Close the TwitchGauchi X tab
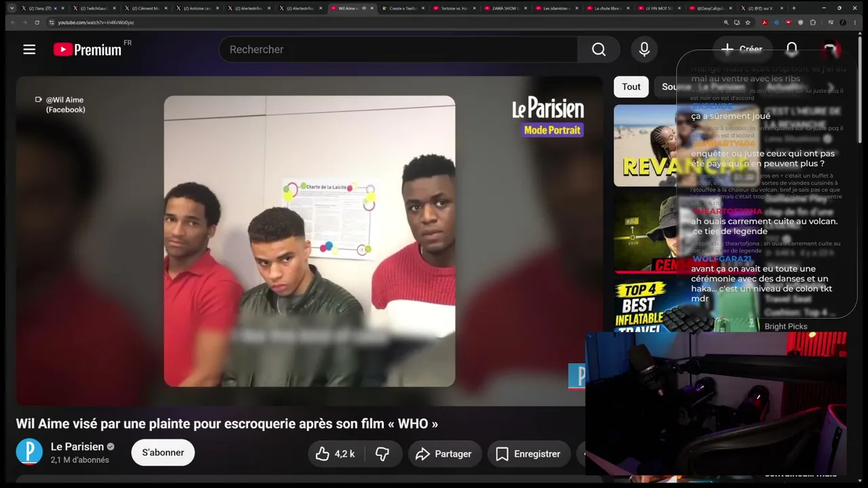Image resolution: width=868 pixels, height=488 pixels. [115, 8]
